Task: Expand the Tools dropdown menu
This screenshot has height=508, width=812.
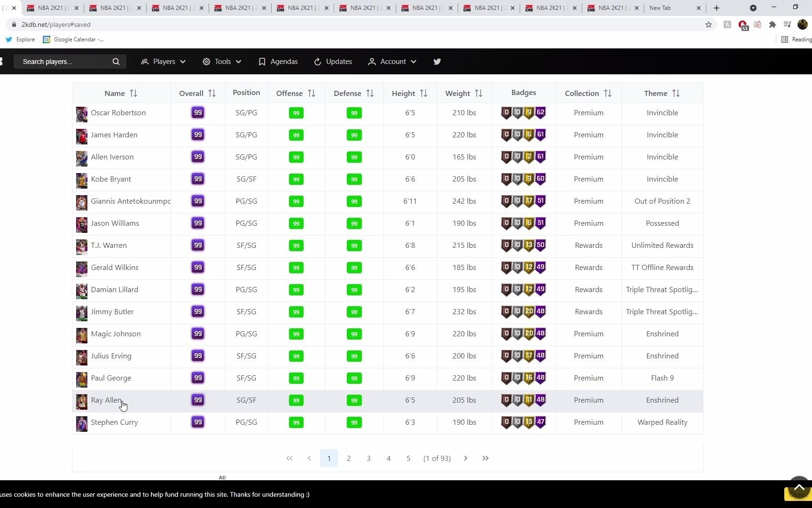Action: point(222,62)
